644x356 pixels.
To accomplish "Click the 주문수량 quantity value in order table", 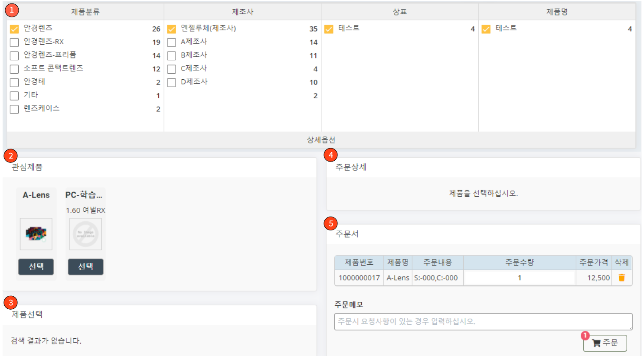I will pyautogui.click(x=519, y=278).
